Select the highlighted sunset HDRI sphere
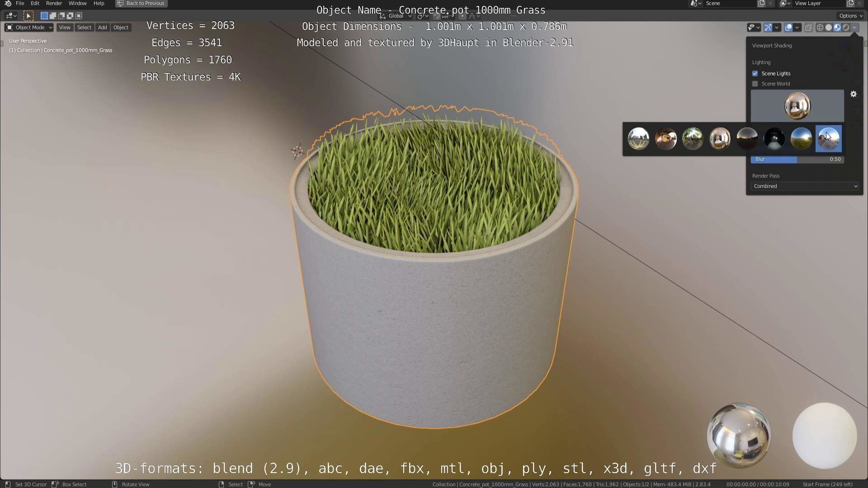 [x=828, y=138]
